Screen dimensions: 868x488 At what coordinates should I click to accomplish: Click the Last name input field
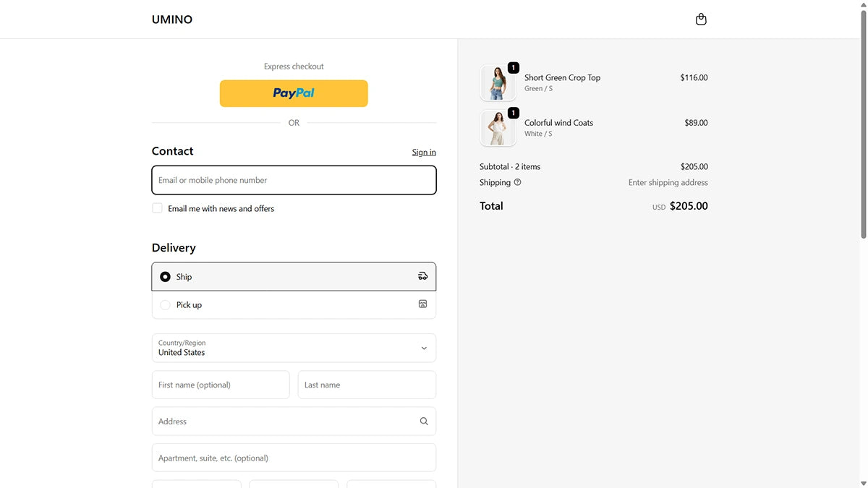click(x=367, y=385)
